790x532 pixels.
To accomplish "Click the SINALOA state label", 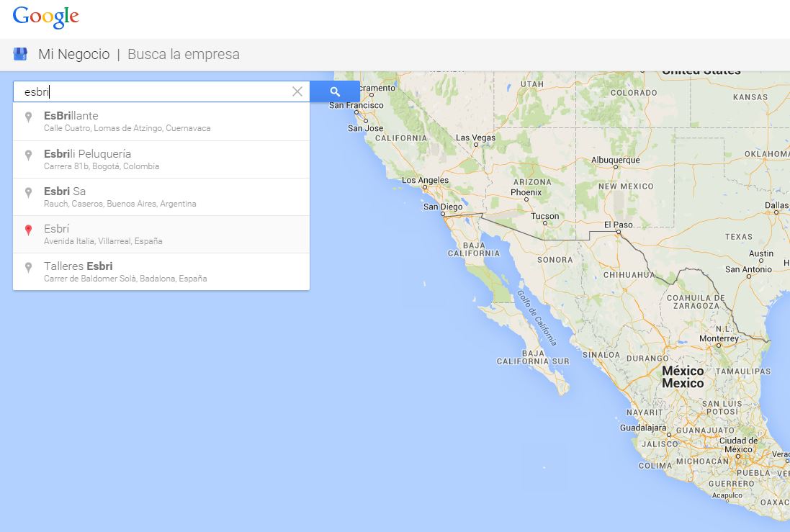I will 601,355.
